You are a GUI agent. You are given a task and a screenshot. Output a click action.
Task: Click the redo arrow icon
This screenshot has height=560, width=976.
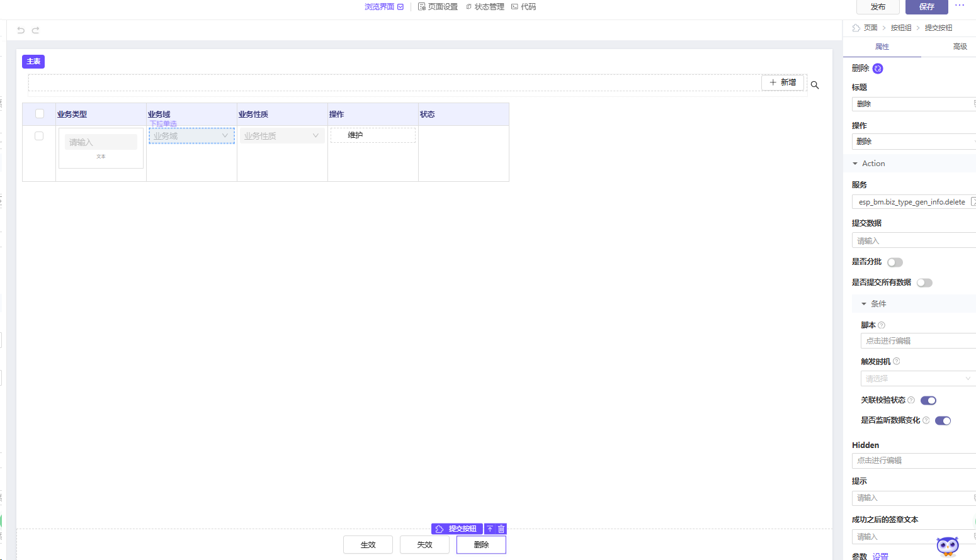(x=36, y=30)
